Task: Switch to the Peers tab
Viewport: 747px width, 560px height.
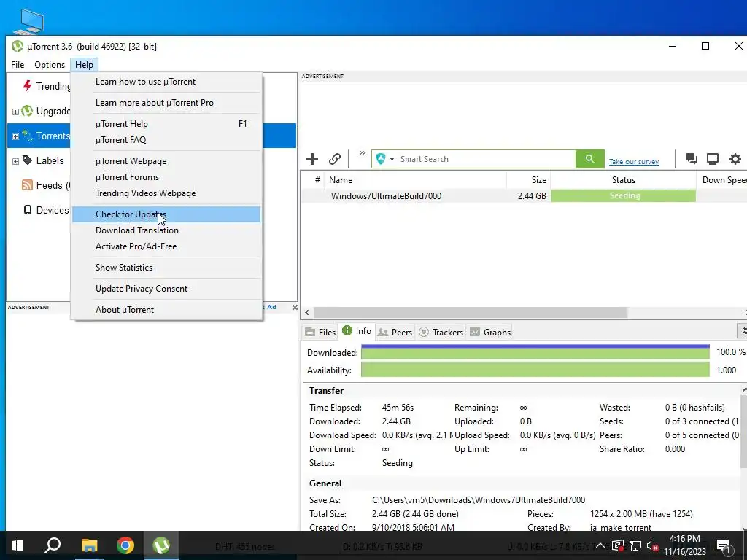Action: (395, 332)
